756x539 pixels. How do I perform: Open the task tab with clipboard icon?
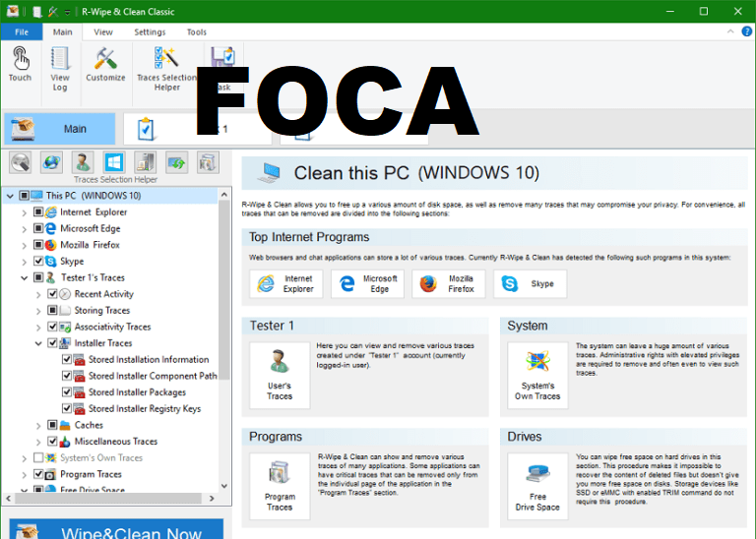pos(198,129)
